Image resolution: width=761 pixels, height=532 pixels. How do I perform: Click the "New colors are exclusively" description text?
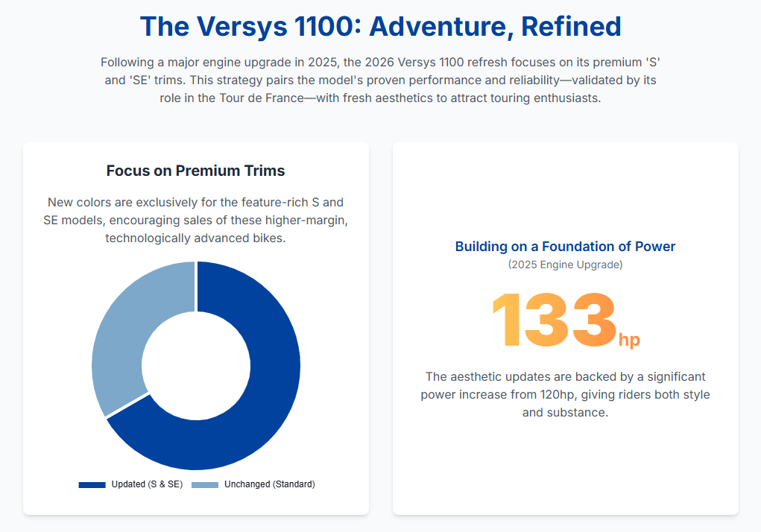coord(119,203)
